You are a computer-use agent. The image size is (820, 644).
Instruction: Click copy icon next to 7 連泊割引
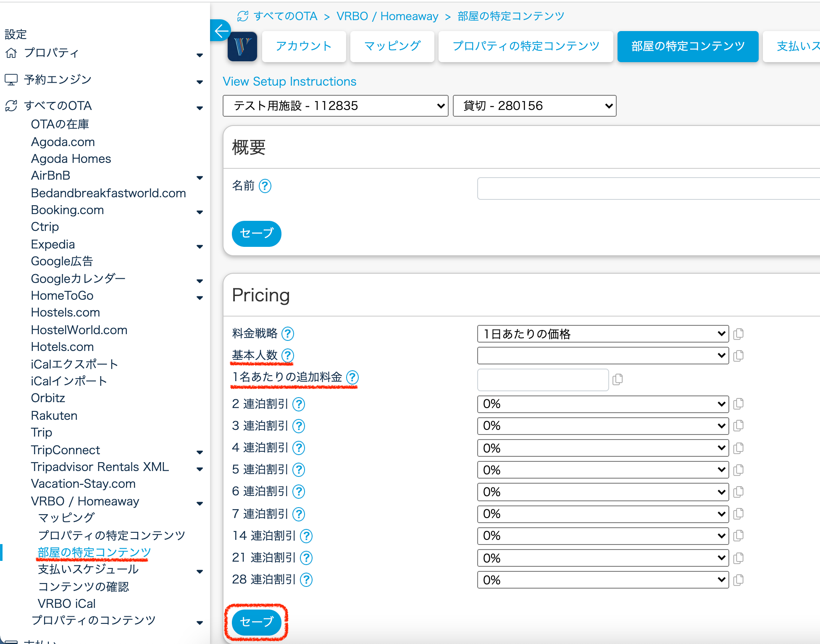[738, 514]
